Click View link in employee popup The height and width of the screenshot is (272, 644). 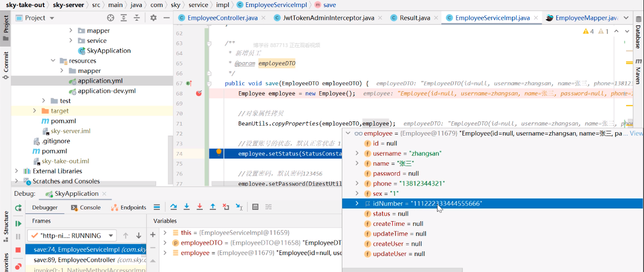pos(636,133)
